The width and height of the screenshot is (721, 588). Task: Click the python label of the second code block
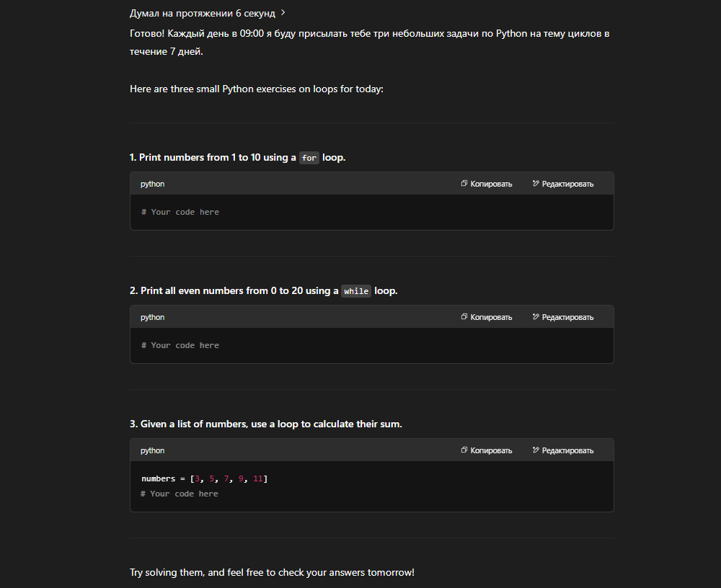pyautogui.click(x=152, y=317)
